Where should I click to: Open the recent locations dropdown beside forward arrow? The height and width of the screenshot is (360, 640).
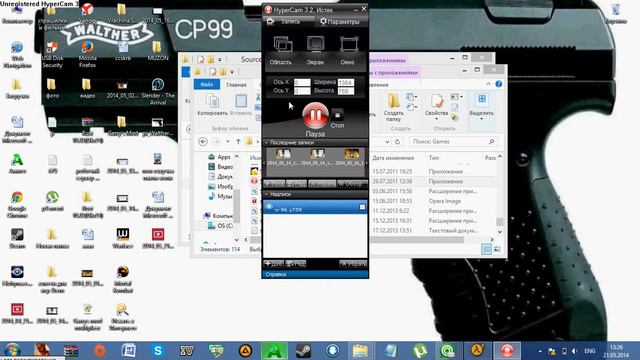tap(228, 142)
